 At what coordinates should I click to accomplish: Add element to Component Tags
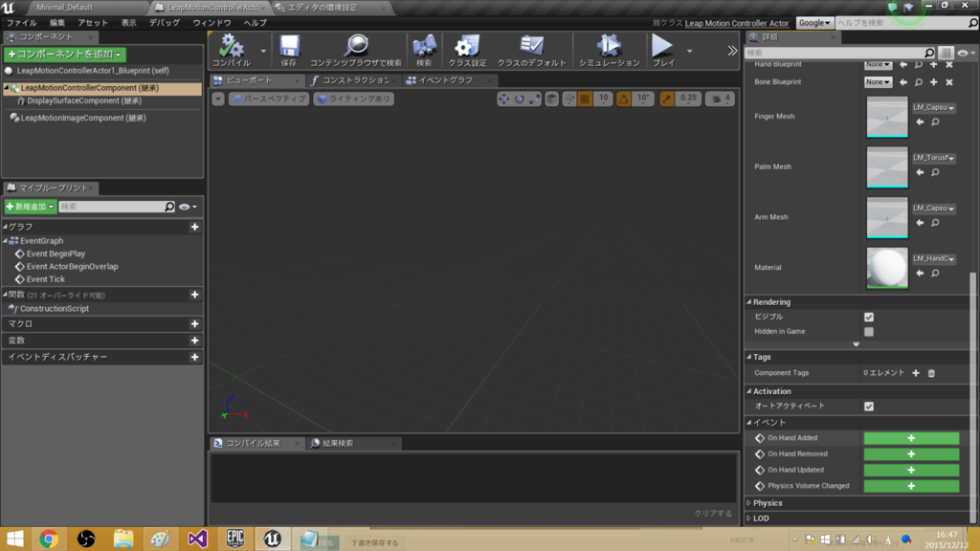916,373
